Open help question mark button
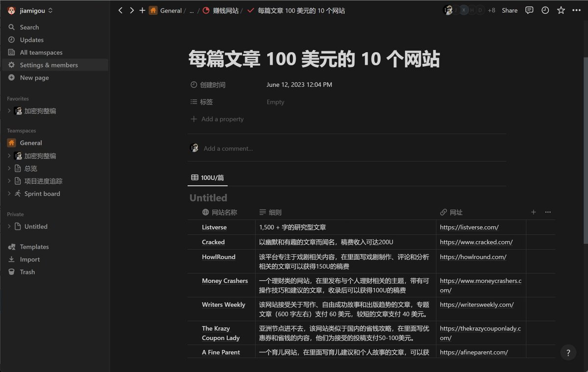Image resolution: width=588 pixels, height=372 pixels. 568,352
